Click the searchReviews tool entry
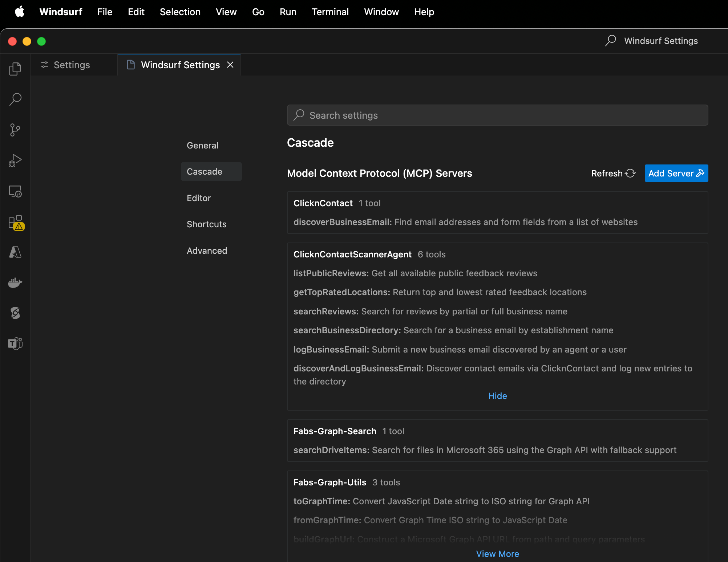728x562 pixels. (430, 311)
